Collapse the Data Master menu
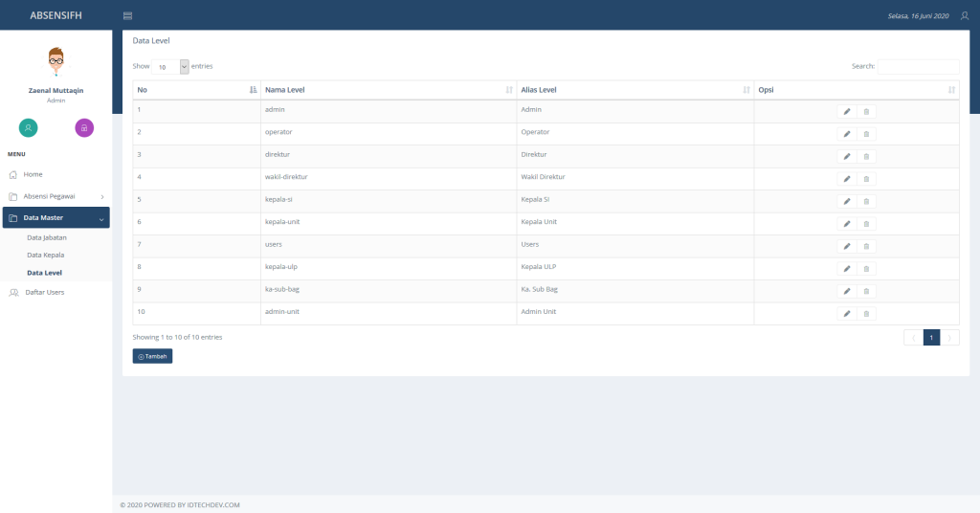980x513 pixels. tap(56, 217)
